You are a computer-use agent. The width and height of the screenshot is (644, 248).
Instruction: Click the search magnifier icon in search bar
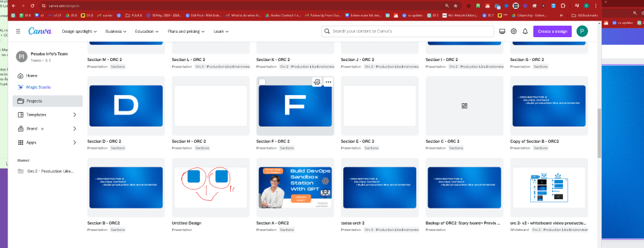(x=327, y=31)
